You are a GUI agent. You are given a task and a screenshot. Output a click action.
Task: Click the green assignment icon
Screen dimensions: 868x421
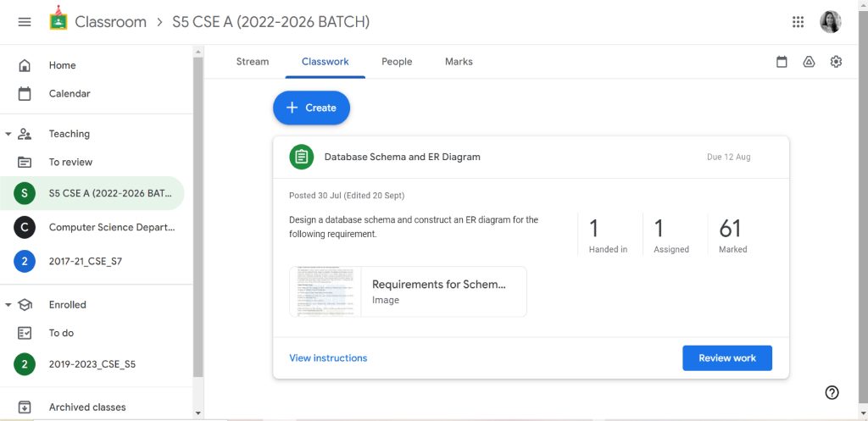(x=301, y=157)
